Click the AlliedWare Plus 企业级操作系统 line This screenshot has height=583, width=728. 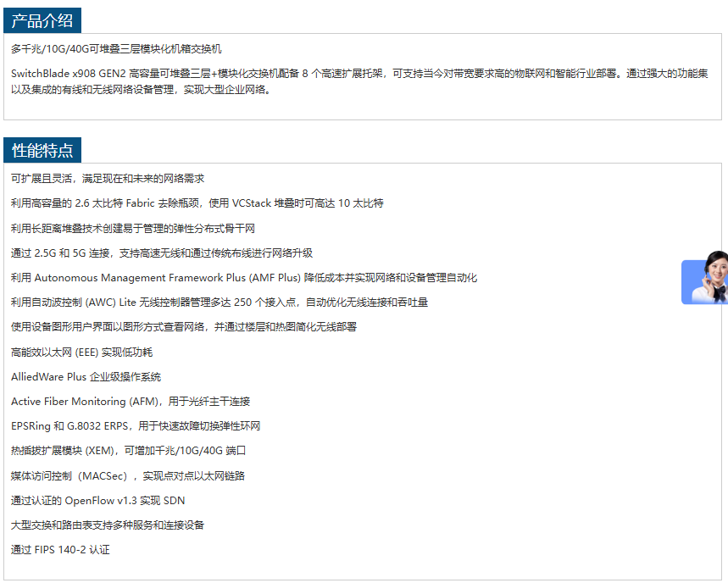point(86,377)
